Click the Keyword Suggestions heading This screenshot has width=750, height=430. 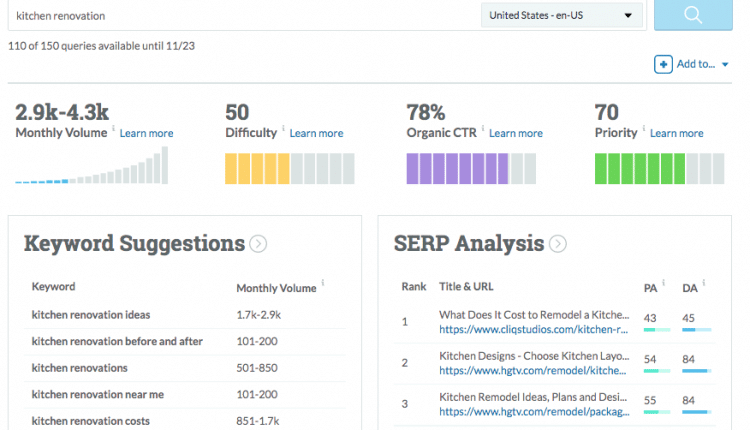(134, 243)
